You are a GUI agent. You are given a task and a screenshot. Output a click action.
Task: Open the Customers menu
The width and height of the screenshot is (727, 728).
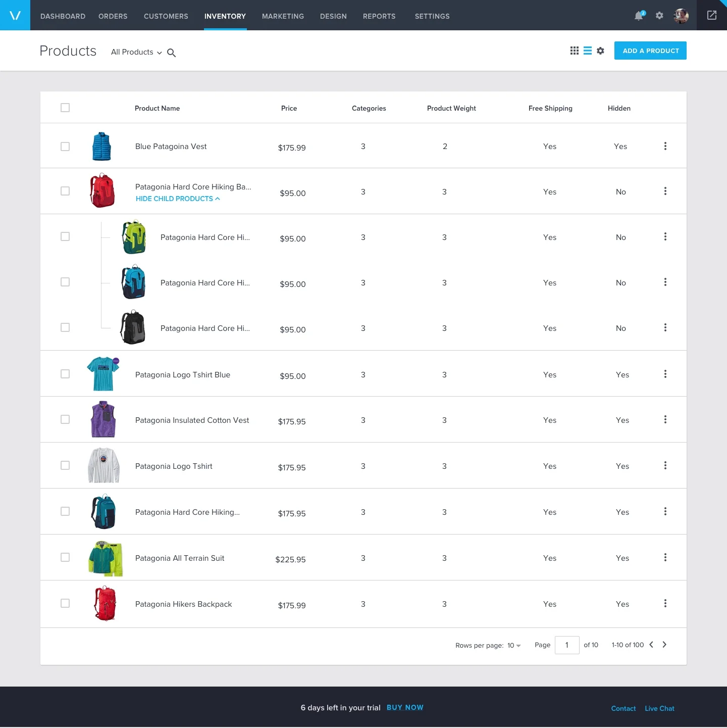click(x=166, y=16)
